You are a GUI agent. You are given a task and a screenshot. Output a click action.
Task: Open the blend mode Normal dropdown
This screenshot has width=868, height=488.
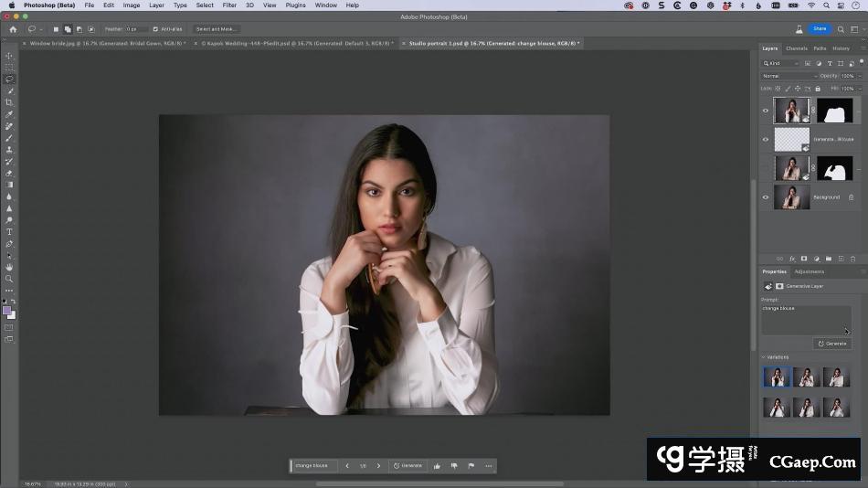pos(789,76)
